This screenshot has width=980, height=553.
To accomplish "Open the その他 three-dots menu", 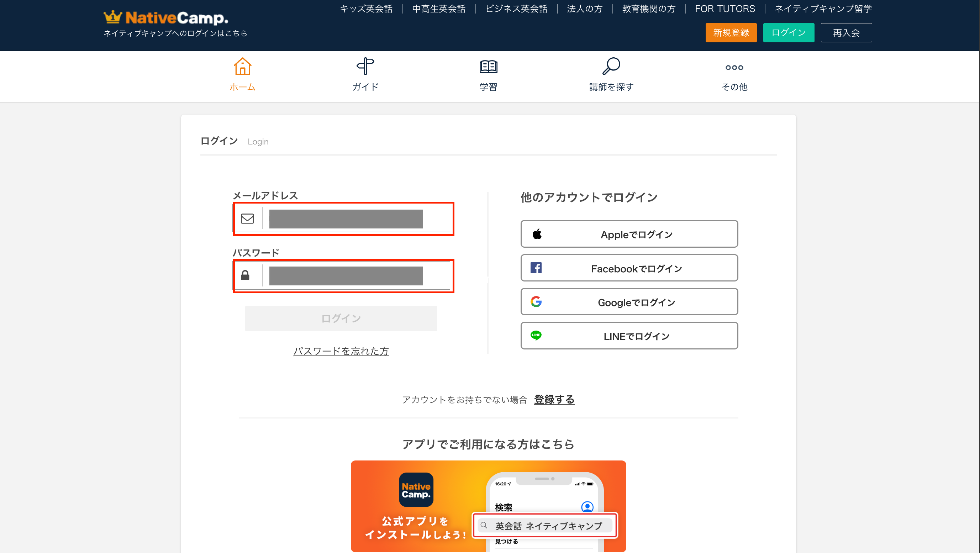I will 734,68.
